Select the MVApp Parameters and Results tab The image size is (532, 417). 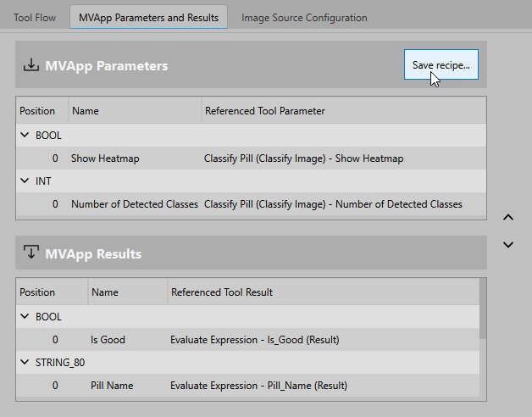pyautogui.click(x=148, y=17)
